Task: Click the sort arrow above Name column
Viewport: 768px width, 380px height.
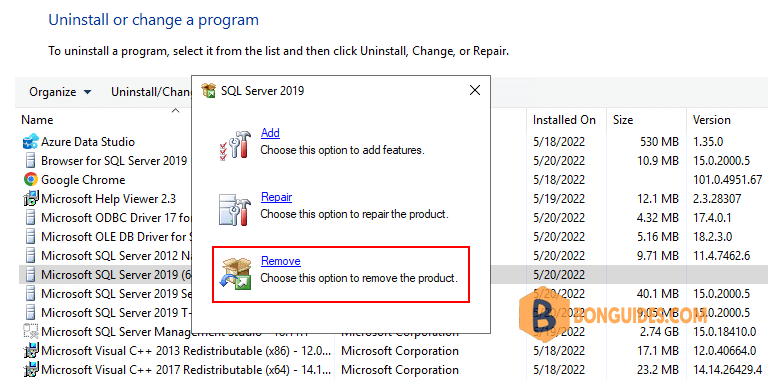Action: click(x=175, y=111)
